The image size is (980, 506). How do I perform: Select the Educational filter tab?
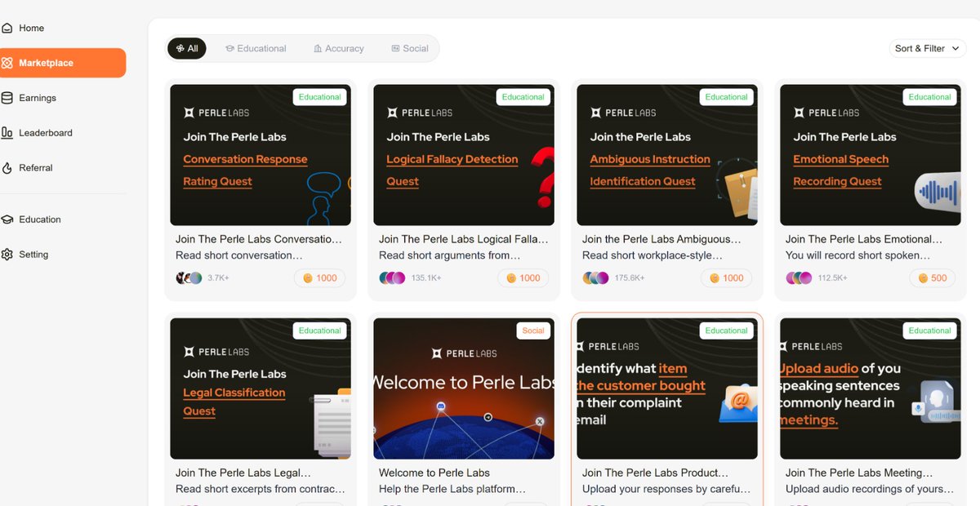tap(256, 48)
